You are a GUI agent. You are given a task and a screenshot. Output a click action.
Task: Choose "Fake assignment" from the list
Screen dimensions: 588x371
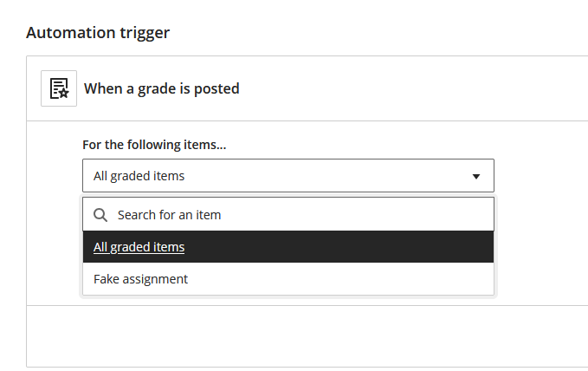pos(140,279)
